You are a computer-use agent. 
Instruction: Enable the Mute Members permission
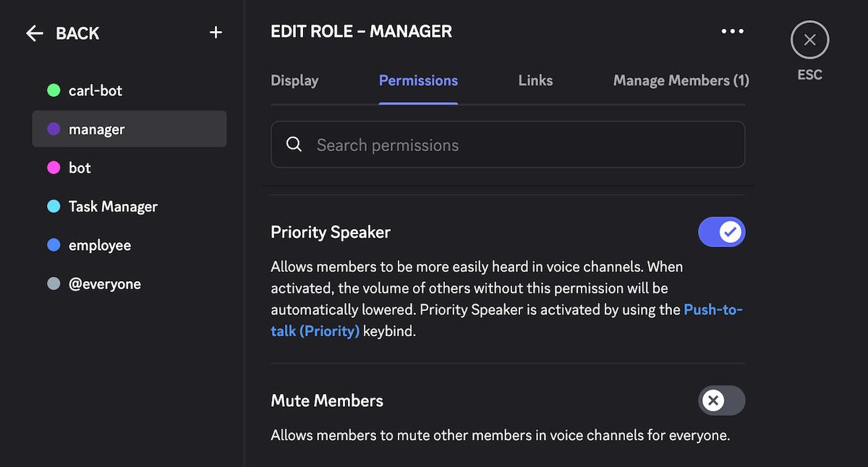click(x=721, y=400)
